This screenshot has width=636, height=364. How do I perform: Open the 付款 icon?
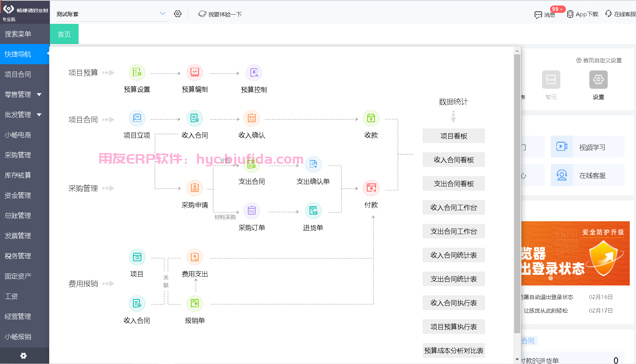point(371,188)
